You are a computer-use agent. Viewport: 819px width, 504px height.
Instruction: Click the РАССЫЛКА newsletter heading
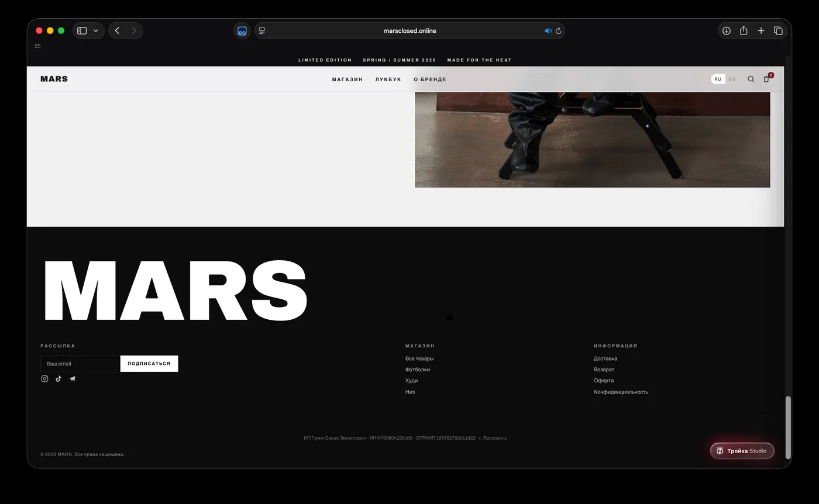(x=58, y=346)
